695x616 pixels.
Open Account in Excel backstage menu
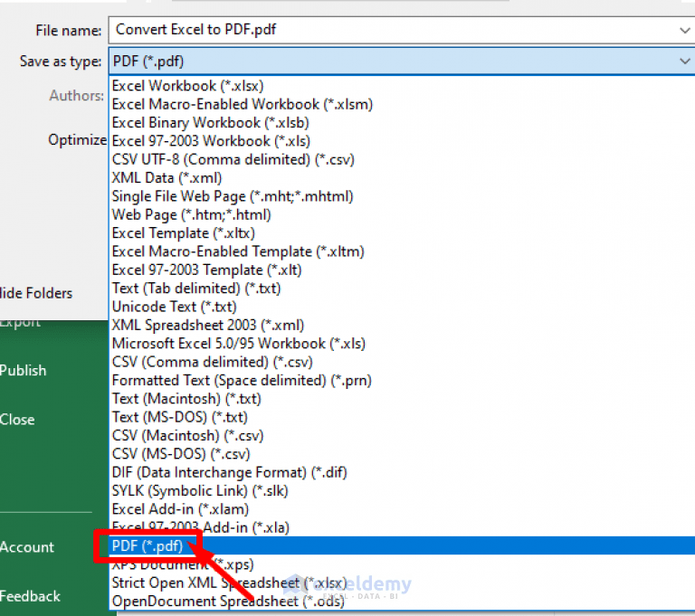[x=27, y=547]
